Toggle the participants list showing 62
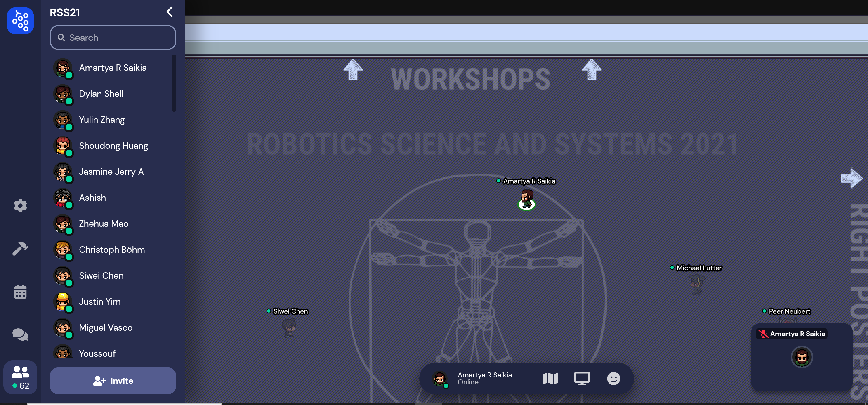This screenshot has height=405, width=868. coord(20,377)
